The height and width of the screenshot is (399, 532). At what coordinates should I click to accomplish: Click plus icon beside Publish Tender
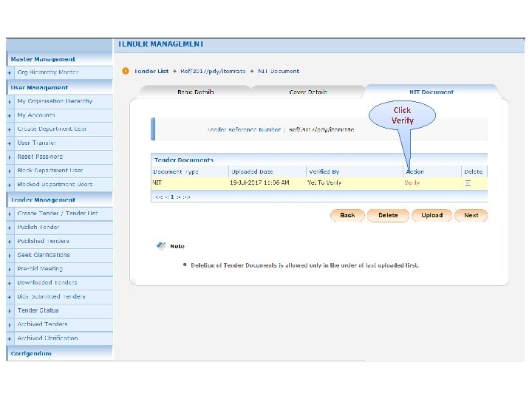[10, 228]
